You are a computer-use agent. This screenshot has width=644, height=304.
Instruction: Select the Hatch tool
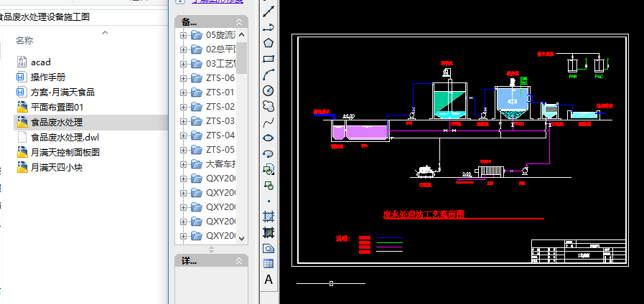click(269, 217)
